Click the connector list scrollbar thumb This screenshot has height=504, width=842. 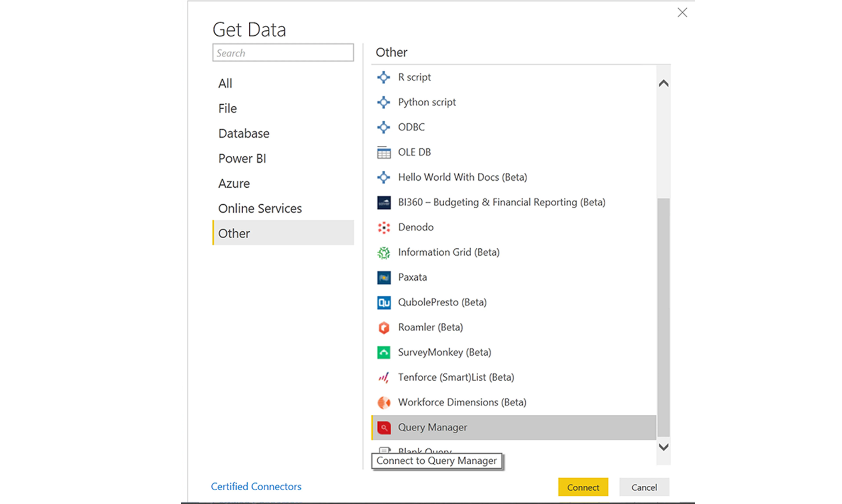point(663,318)
